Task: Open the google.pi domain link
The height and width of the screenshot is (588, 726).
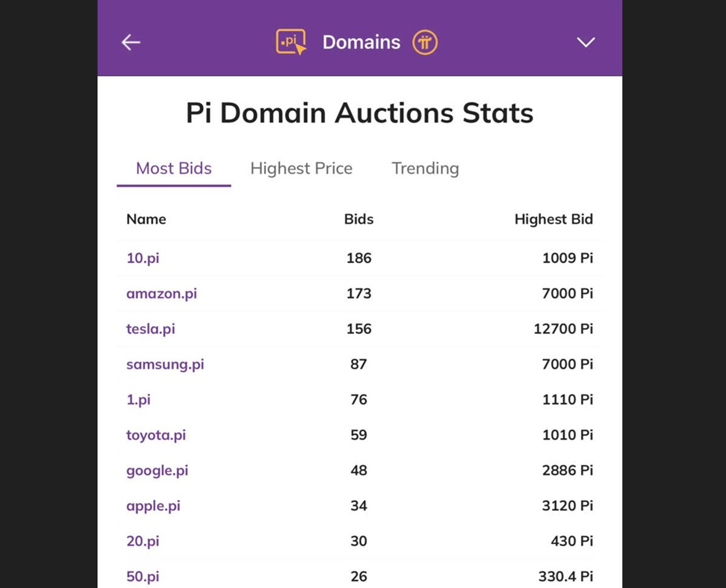Action: pyautogui.click(x=157, y=471)
